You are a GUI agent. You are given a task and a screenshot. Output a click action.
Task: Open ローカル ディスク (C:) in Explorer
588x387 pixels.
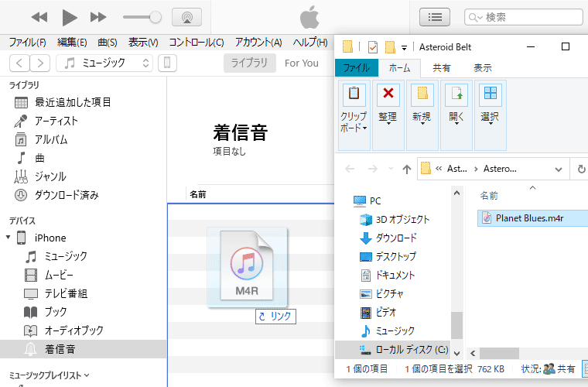point(392,350)
